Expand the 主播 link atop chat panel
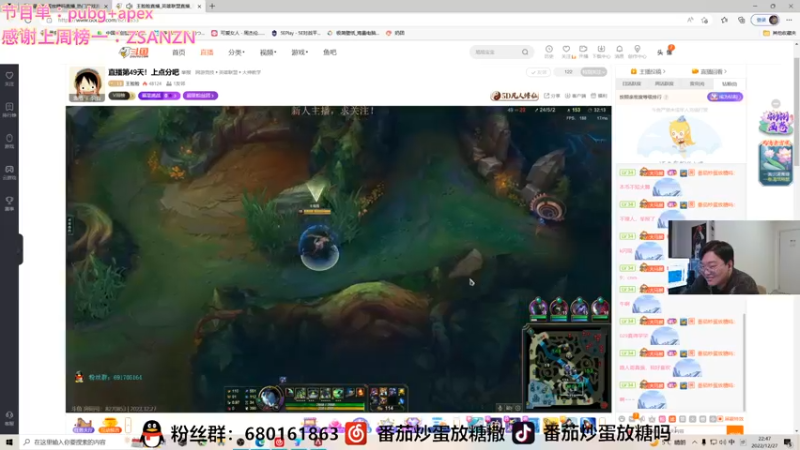The width and height of the screenshot is (800, 450). [x=648, y=71]
